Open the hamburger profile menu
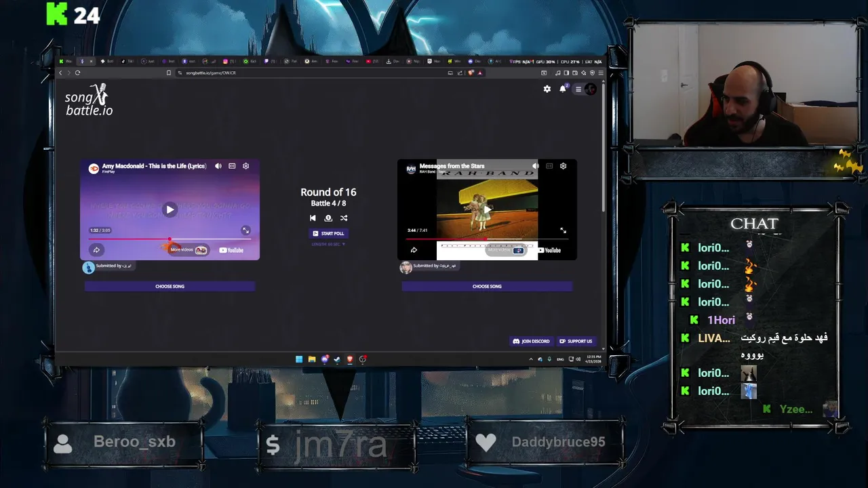Viewport: 868px width, 488px height. click(x=585, y=89)
